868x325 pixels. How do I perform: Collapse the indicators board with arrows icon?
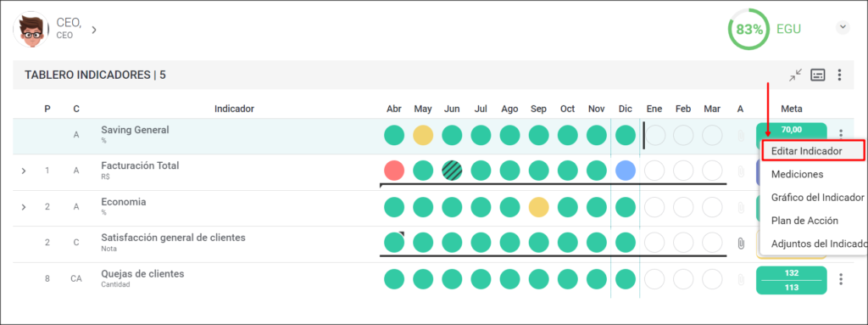795,75
